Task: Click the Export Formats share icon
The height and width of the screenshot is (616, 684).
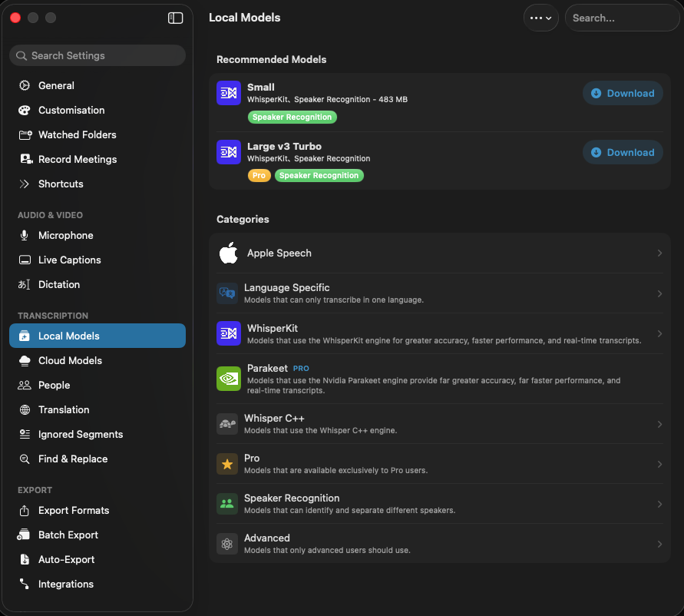Action: 25,510
